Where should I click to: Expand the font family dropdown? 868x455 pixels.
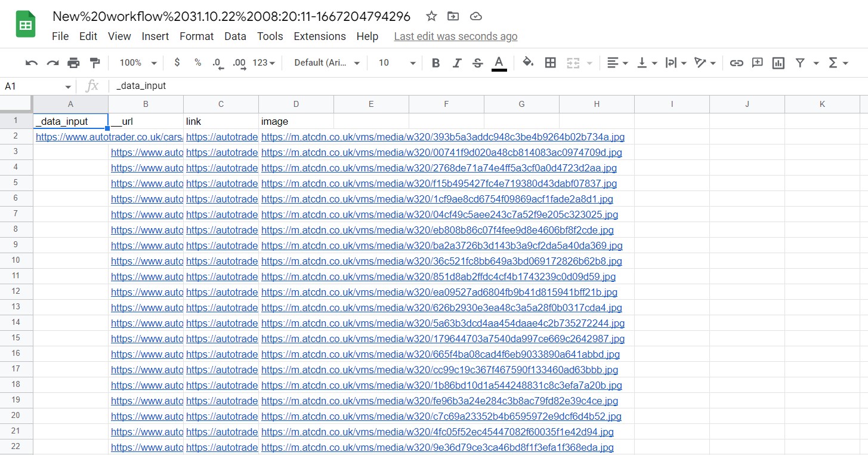pyautogui.click(x=327, y=63)
